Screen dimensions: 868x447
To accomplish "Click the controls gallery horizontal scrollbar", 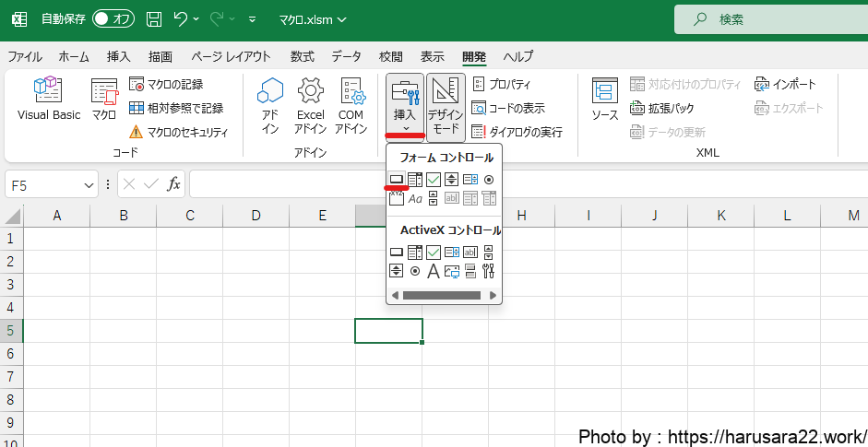I will [x=441, y=296].
